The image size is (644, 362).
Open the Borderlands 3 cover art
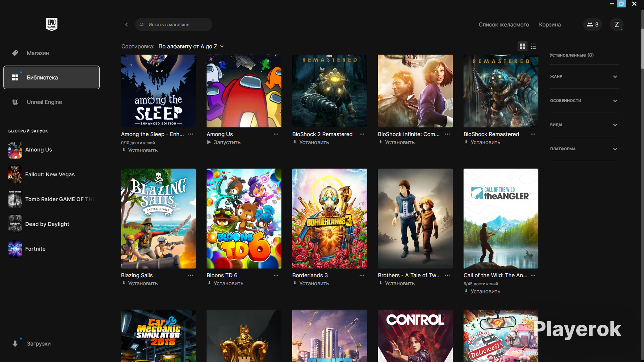click(330, 218)
